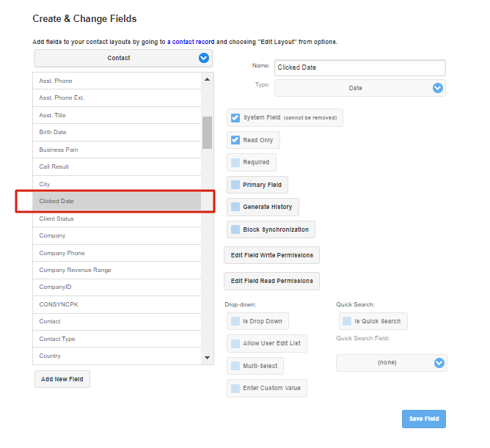This screenshot has width=490, height=448.
Task: Open the (none) Quick Search Field dropdown
Action: pyautogui.click(x=392, y=363)
